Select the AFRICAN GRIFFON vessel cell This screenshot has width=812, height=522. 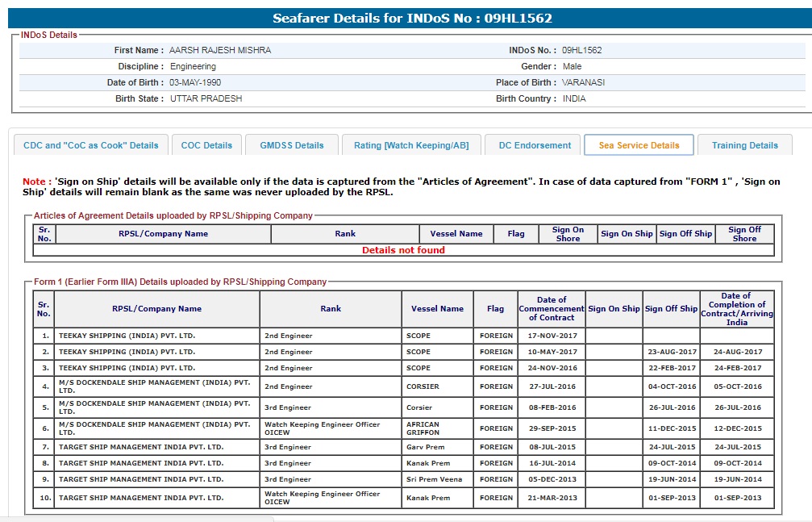coord(423,428)
